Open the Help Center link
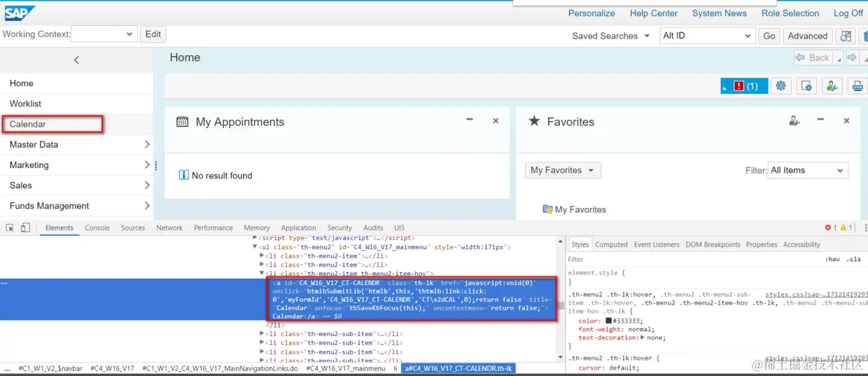This screenshot has width=868, height=376. 654,13
